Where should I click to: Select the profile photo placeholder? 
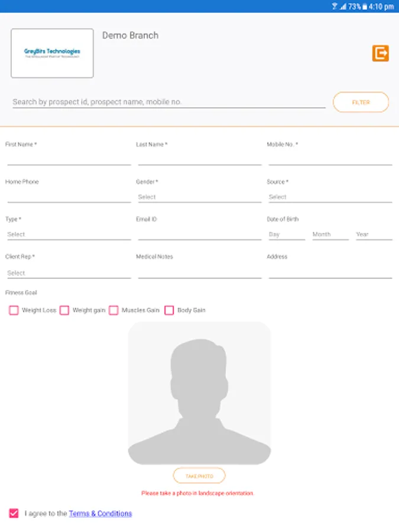tap(200, 393)
